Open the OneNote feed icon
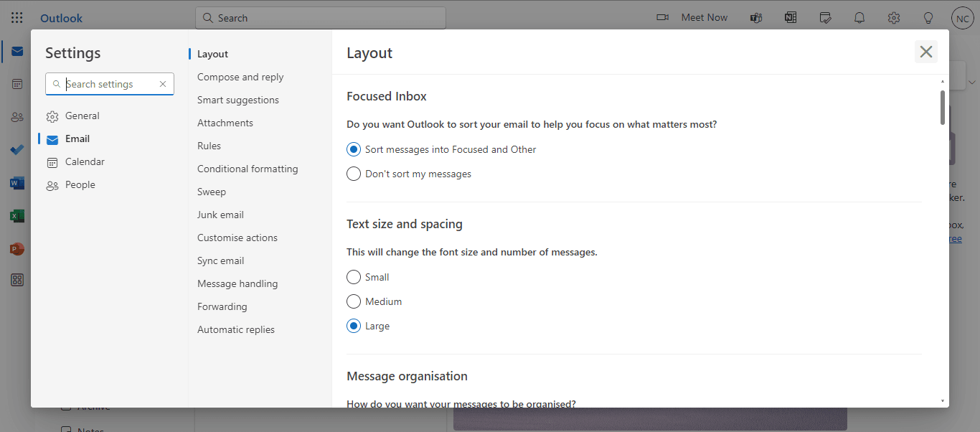 (791, 18)
